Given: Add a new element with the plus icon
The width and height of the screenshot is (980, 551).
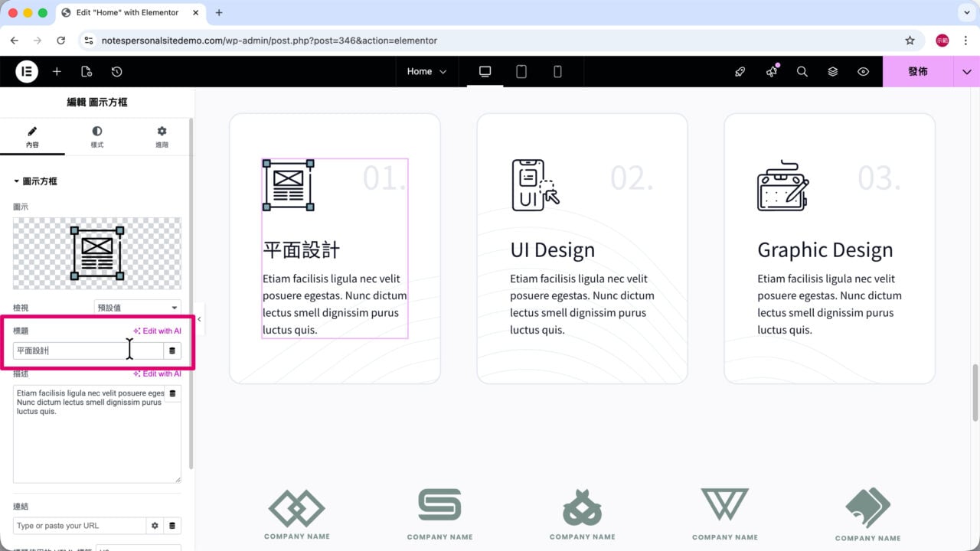Looking at the screenshot, I should pos(57,71).
